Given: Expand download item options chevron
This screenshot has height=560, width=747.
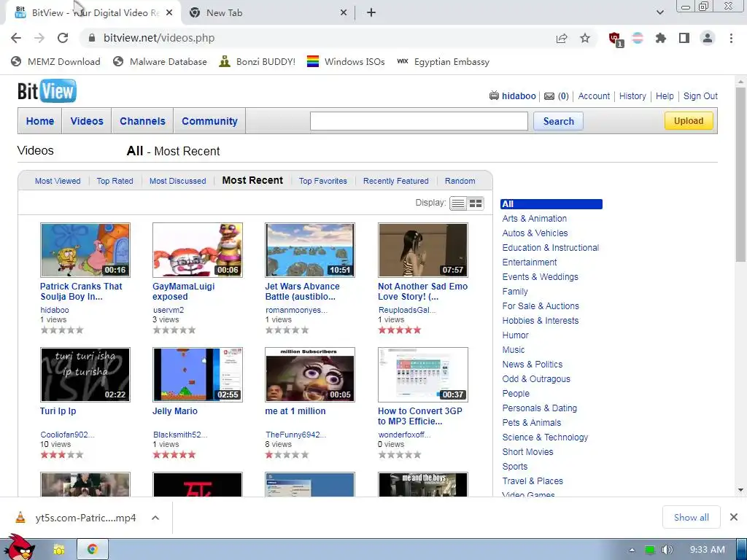Looking at the screenshot, I should (155, 518).
